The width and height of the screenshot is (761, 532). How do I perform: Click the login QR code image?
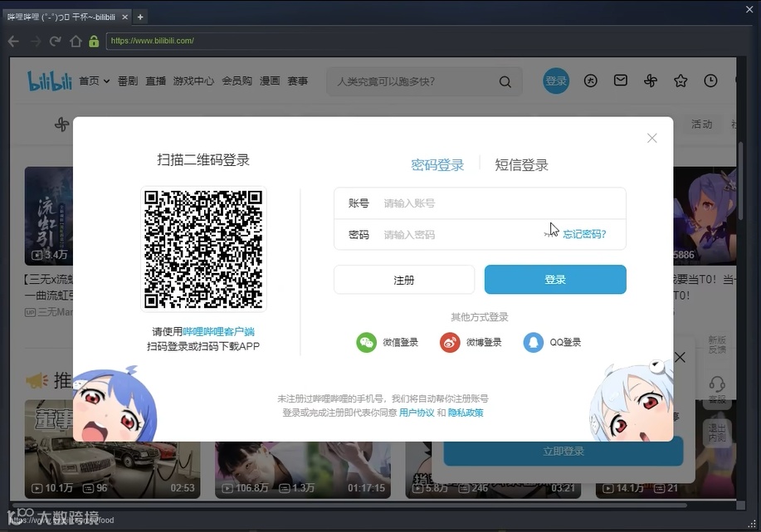tap(203, 249)
